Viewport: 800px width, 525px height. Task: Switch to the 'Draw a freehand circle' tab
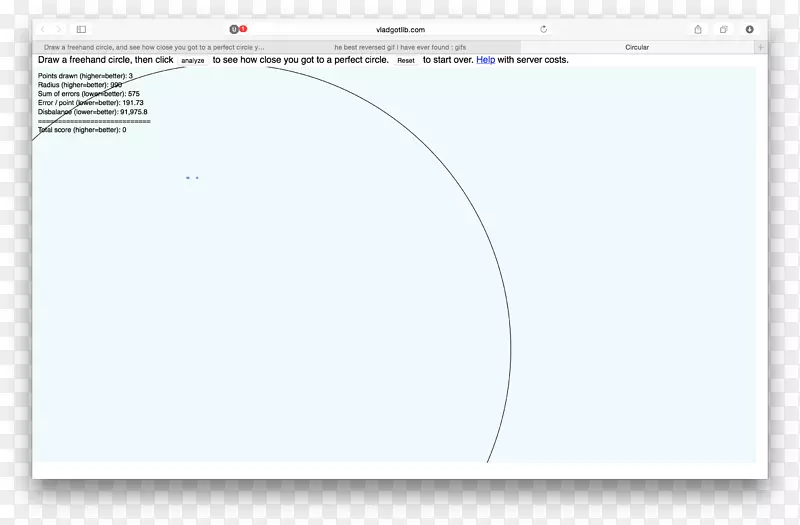(x=154, y=47)
